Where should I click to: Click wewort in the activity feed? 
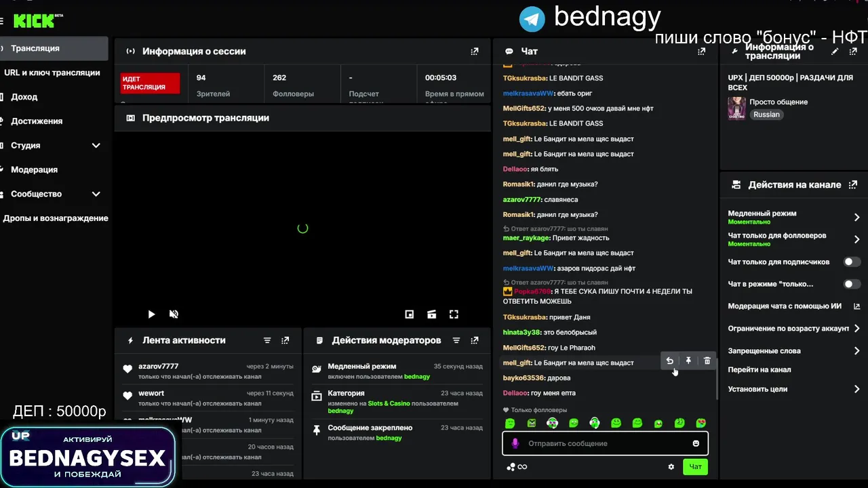pos(151,393)
